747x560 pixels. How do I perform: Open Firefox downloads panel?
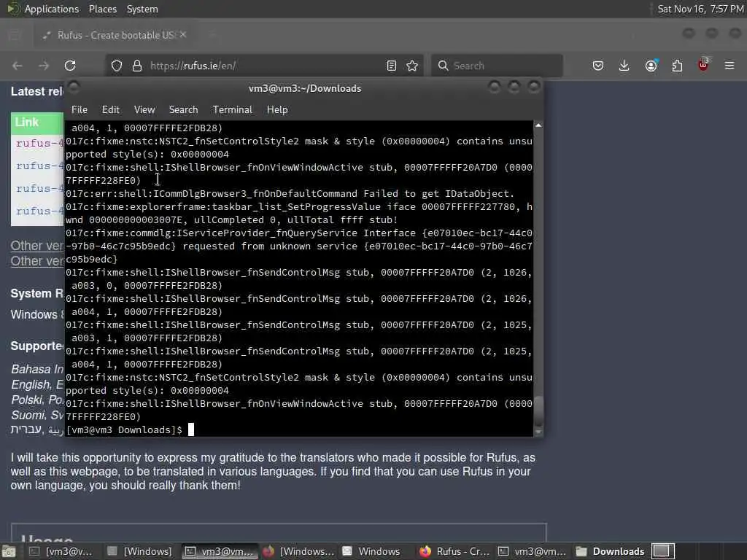point(624,66)
